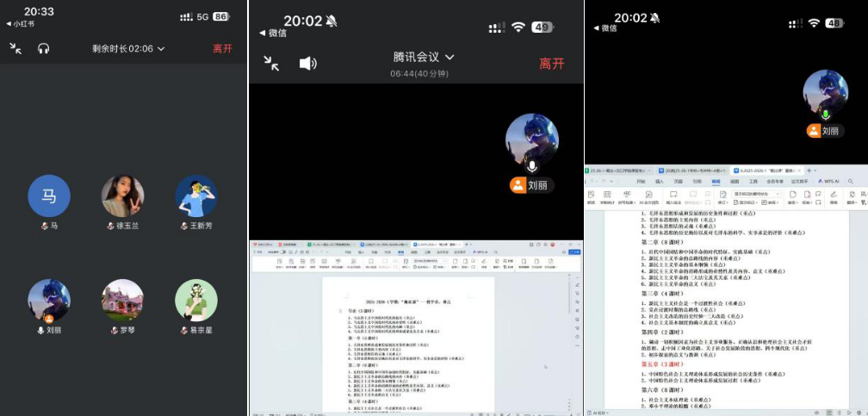Open 插入 ribbon tab in right WPS window
The width and height of the screenshot is (868, 416).
point(660,182)
